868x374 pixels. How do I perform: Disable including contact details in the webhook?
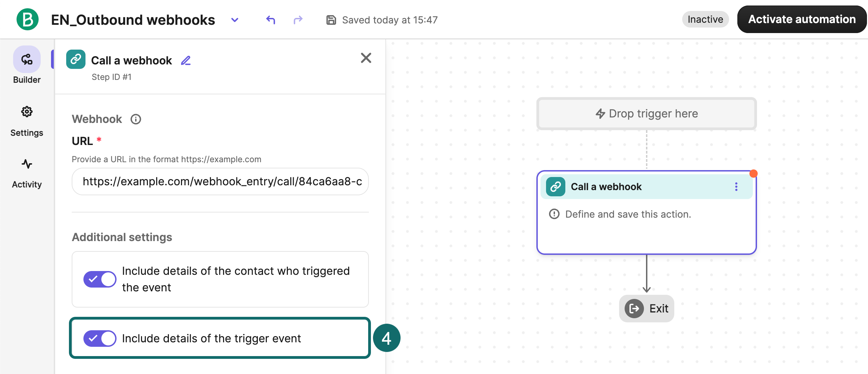tap(100, 279)
